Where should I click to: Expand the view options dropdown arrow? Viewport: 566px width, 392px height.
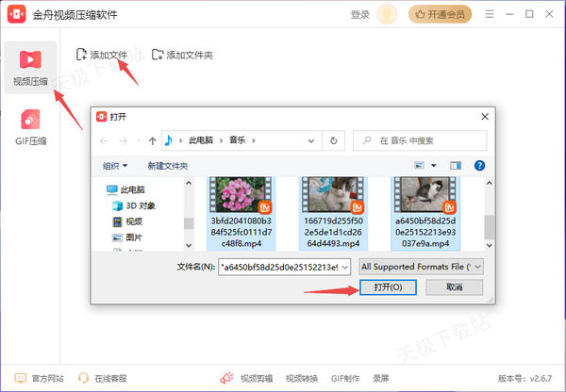click(434, 166)
